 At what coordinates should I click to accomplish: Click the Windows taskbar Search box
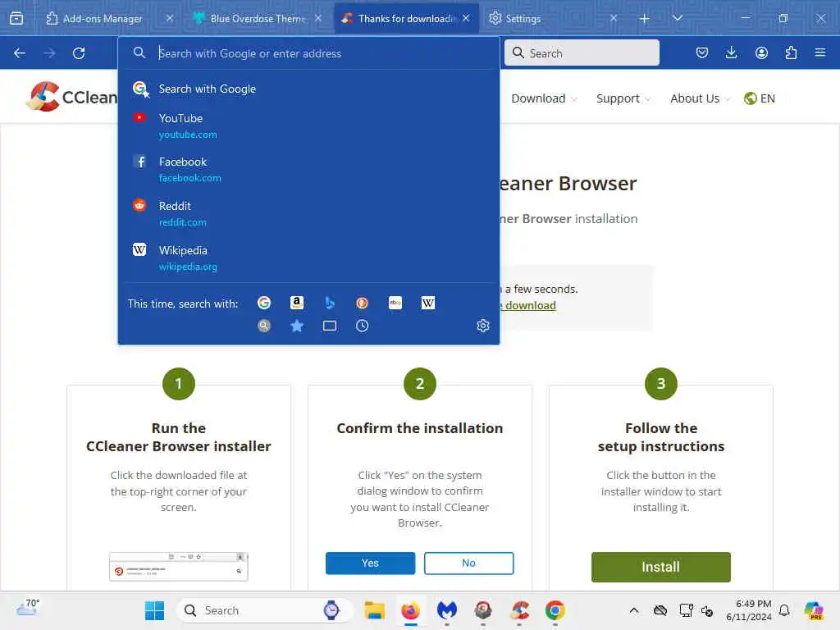coord(265,610)
